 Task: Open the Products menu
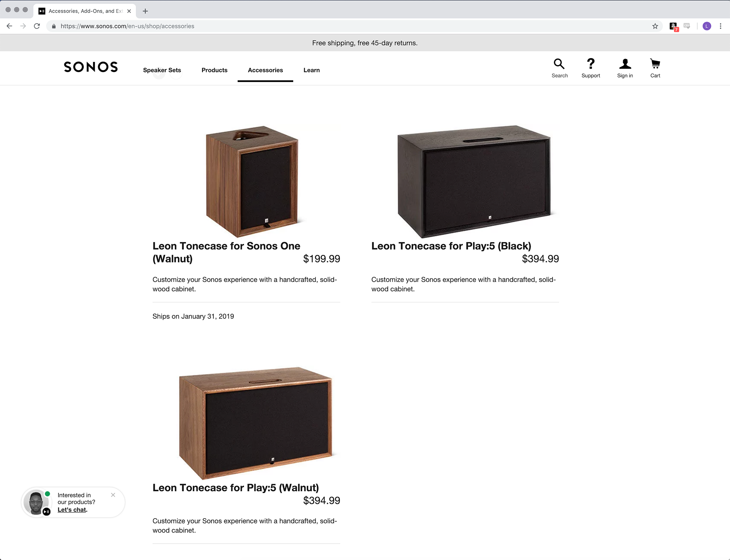[214, 70]
